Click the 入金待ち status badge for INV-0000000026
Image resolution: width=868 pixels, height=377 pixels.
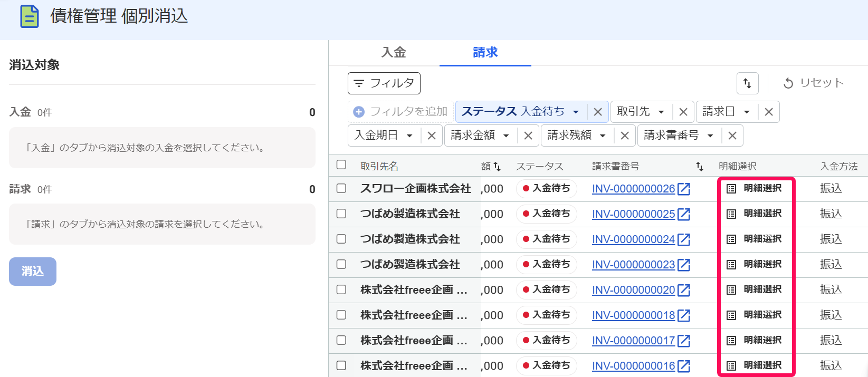(x=547, y=188)
